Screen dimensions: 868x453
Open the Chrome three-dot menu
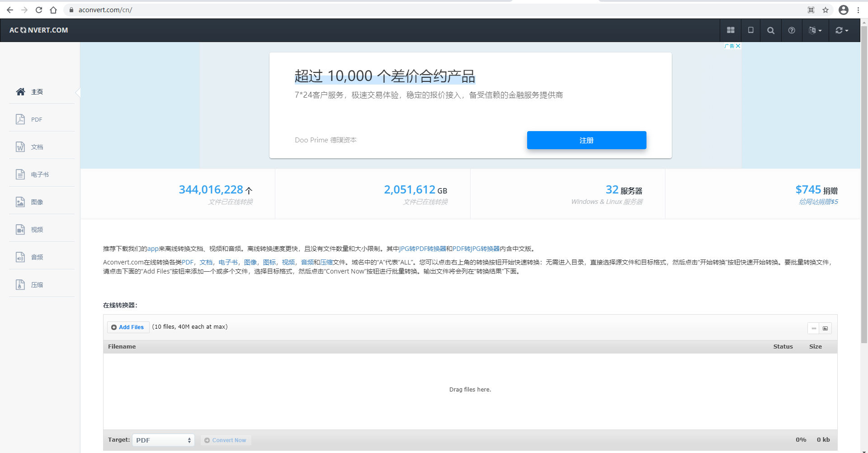pos(858,10)
